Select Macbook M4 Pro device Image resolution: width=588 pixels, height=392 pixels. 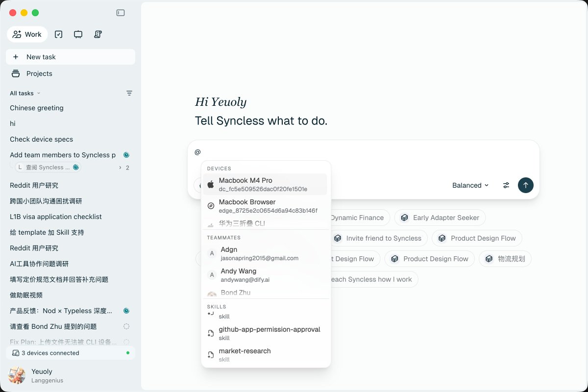265,184
